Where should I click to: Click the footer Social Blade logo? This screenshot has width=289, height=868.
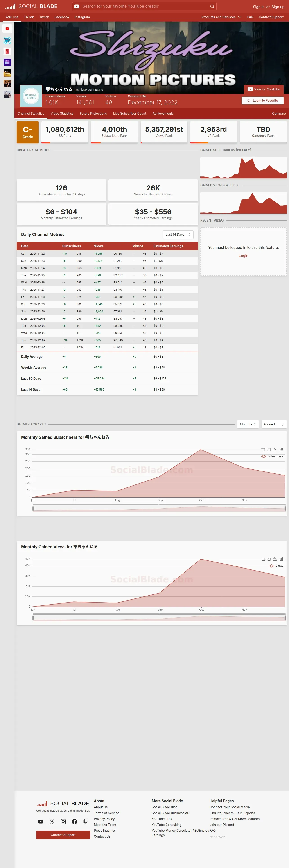tap(63, 804)
